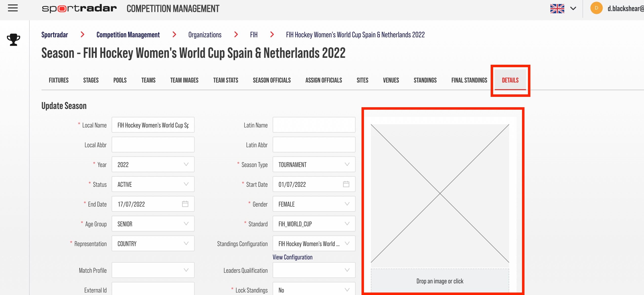Click the Sportradar logo
The height and width of the screenshot is (295, 644).
pos(79,8)
